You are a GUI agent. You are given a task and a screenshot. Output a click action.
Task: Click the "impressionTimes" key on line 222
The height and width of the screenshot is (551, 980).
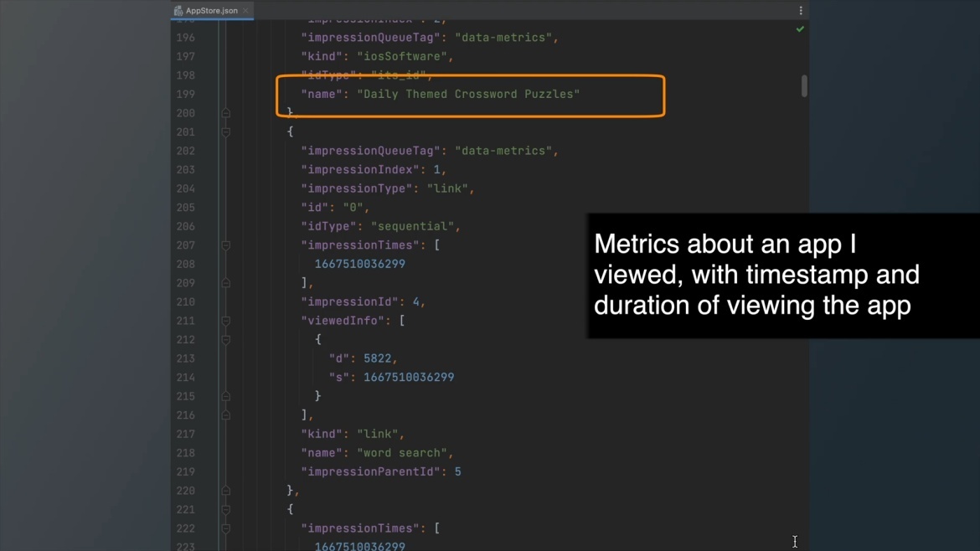click(360, 528)
